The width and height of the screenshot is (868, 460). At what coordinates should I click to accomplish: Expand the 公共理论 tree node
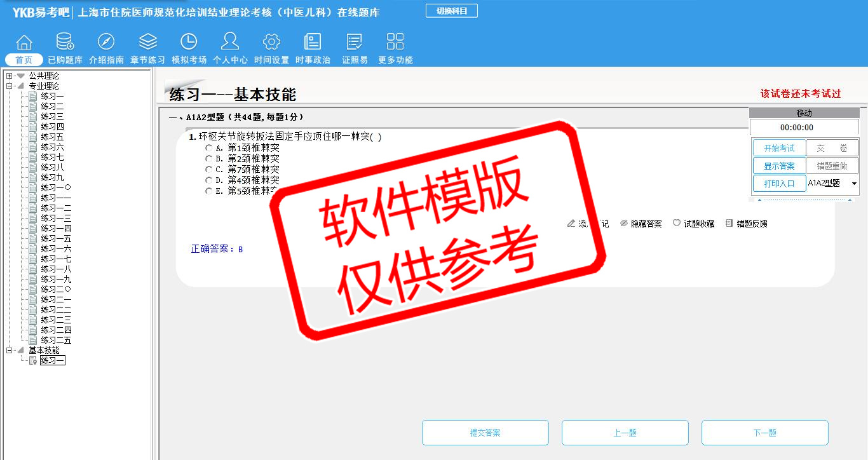pos(9,76)
